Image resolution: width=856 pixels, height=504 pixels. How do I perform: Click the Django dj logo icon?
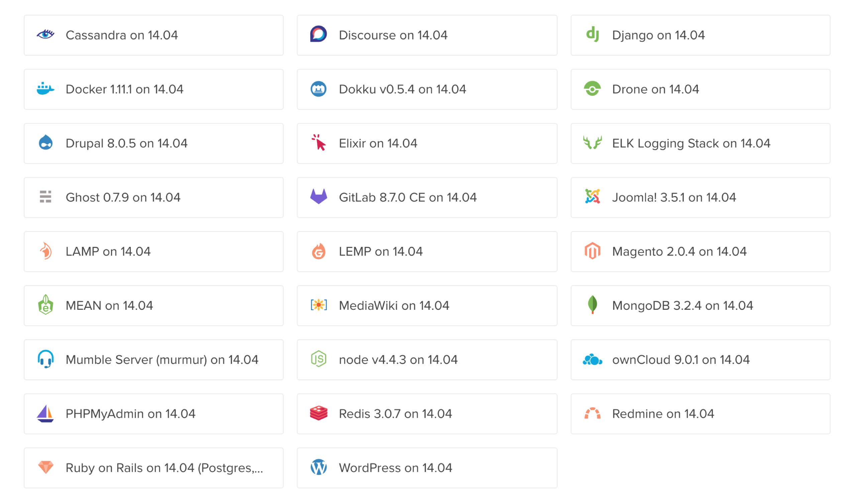pos(593,35)
